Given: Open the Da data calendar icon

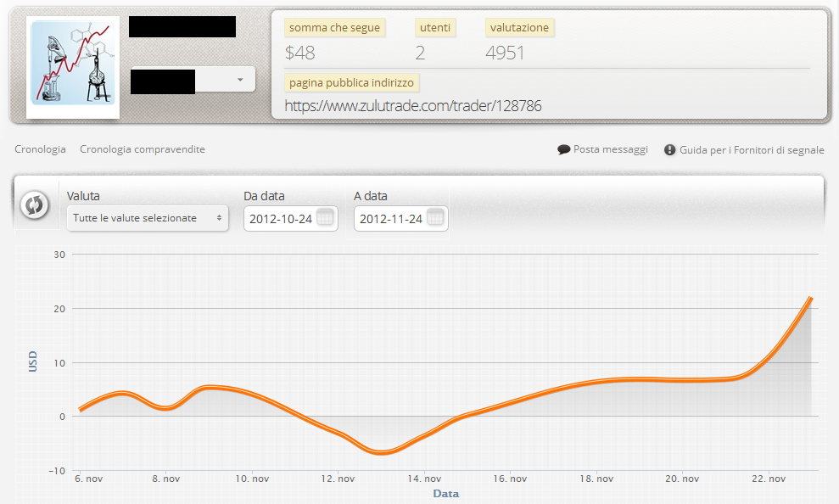Looking at the screenshot, I should 325,218.
